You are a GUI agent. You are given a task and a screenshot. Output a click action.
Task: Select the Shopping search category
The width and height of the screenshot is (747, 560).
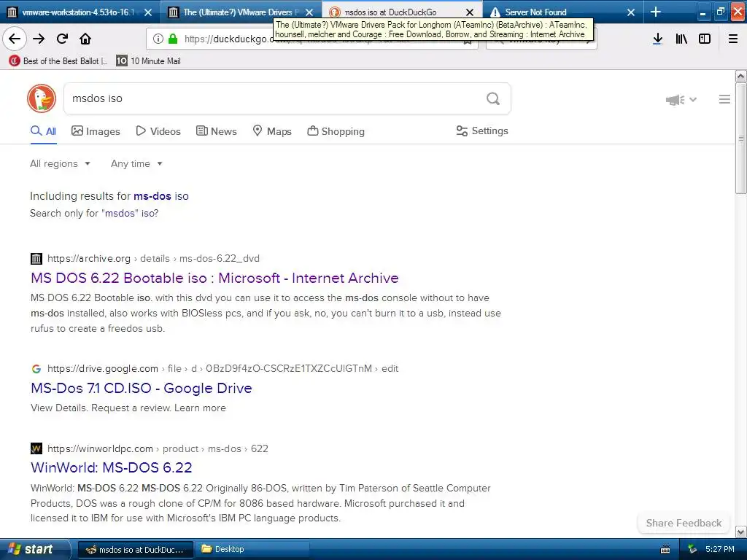pyautogui.click(x=336, y=131)
